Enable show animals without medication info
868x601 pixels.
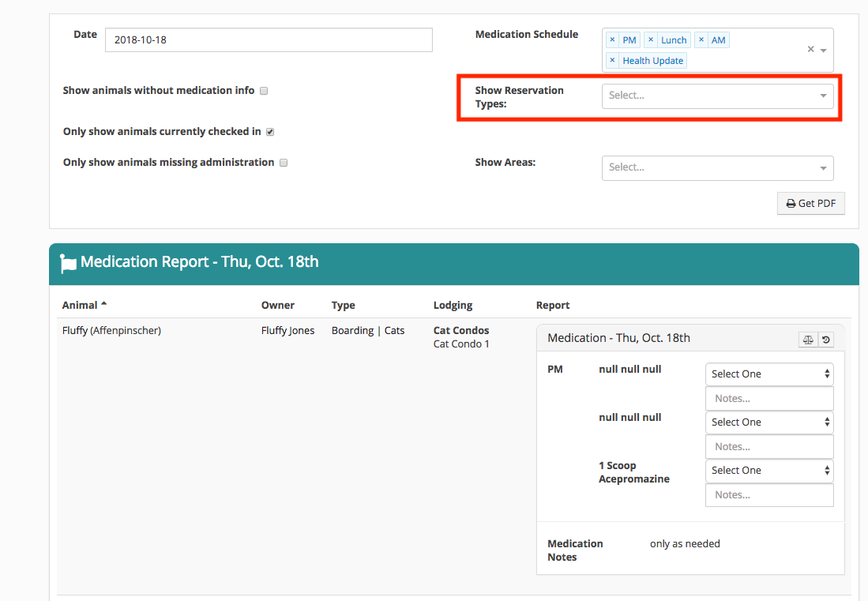[264, 90]
